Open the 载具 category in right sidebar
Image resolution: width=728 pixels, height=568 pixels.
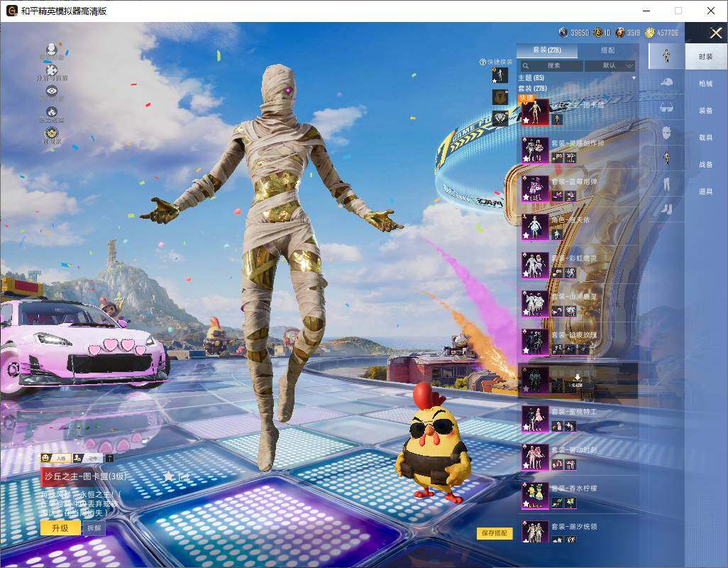pos(706,138)
